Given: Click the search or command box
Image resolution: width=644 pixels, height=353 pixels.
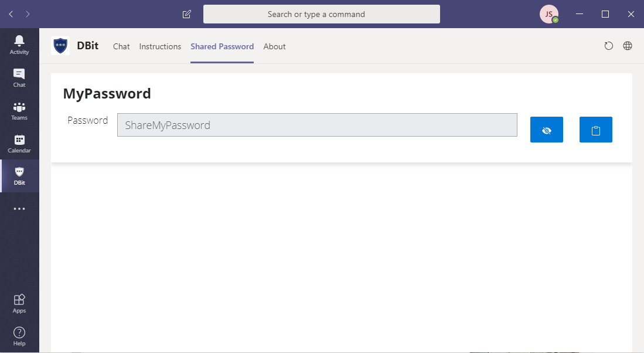Looking at the screenshot, I should click(322, 14).
